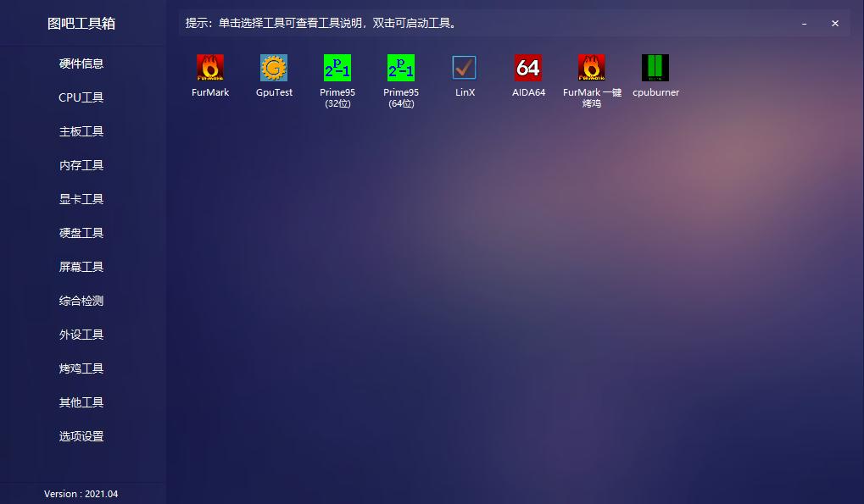Open the cpuburner tool
The image size is (864, 504).
click(x=655, y=76)
